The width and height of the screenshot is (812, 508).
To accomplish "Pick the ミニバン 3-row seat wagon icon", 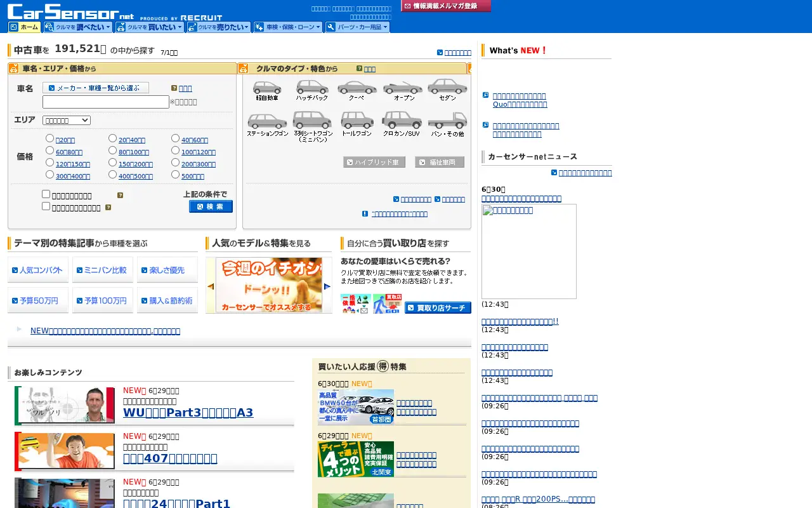I will 312,126.
